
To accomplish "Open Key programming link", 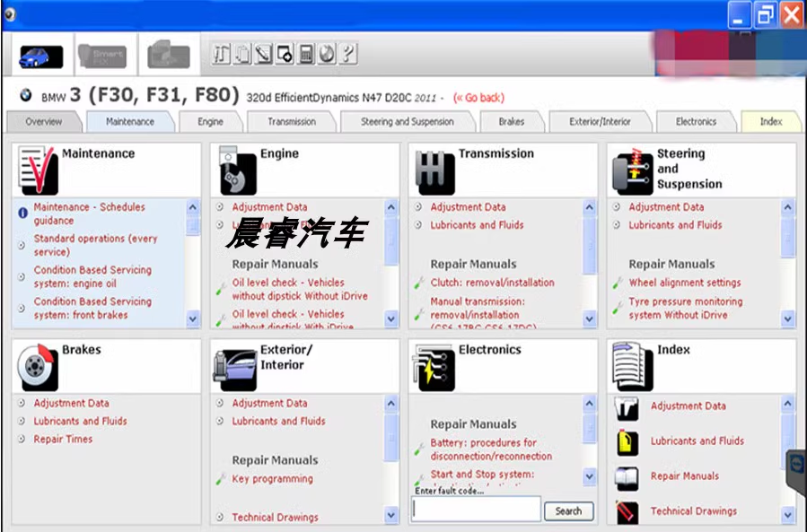I will pos(272,478).
